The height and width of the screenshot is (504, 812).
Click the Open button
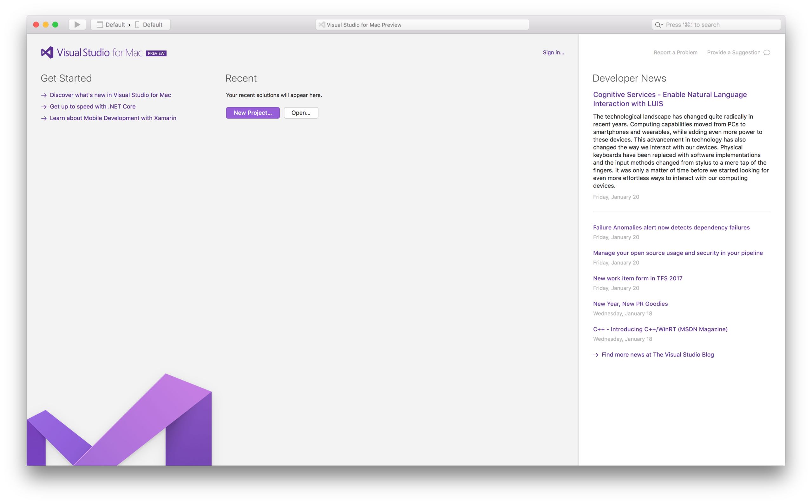[301, 113]
